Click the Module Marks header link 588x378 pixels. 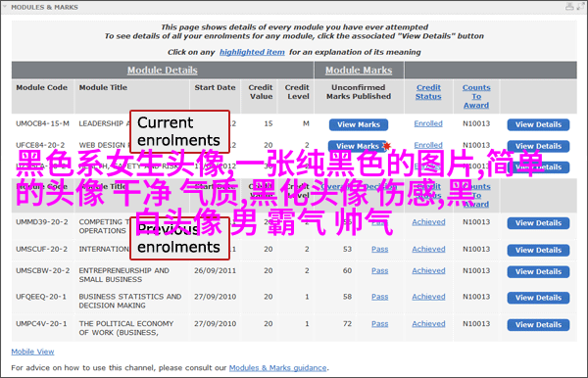pos(359,71)
